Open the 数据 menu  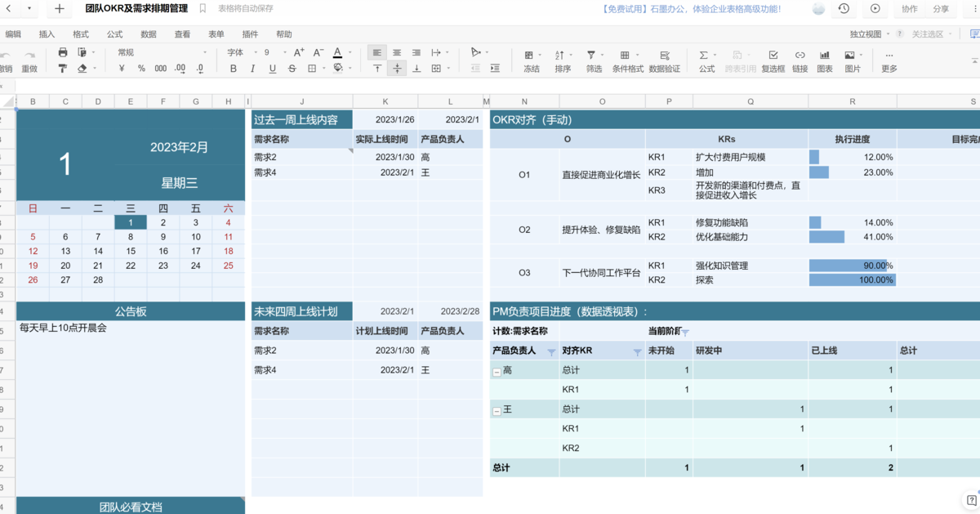click(148, 34)
